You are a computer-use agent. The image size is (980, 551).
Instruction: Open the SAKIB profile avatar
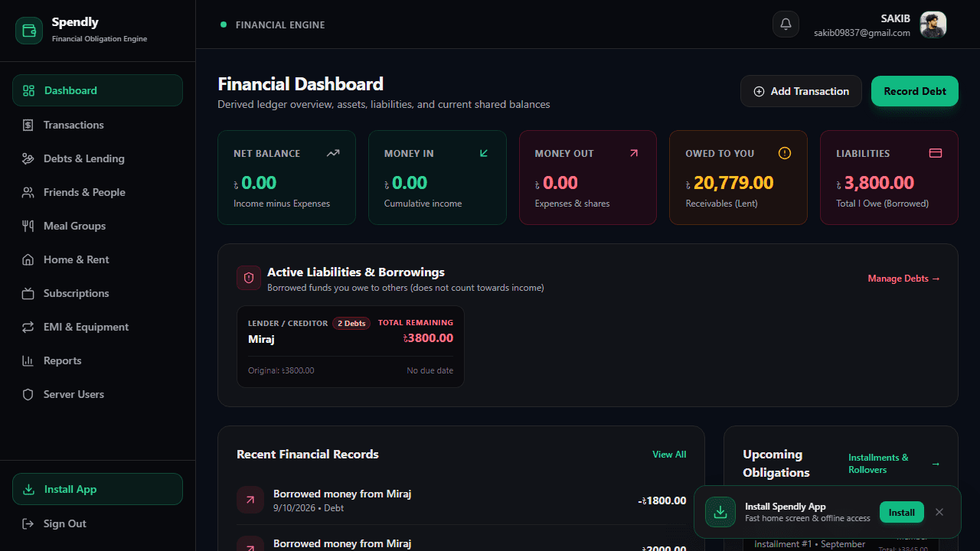click(933, 24)
